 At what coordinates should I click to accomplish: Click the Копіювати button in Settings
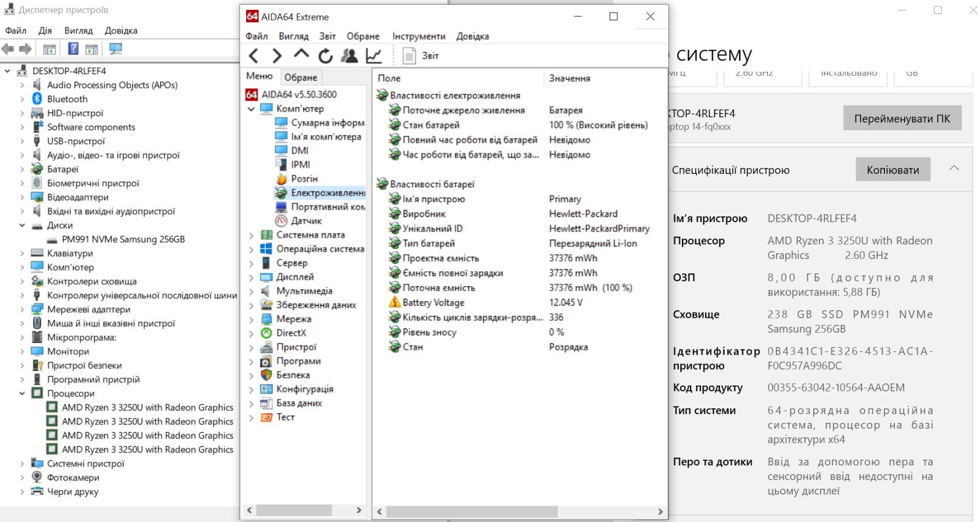(x=893, y=170)
